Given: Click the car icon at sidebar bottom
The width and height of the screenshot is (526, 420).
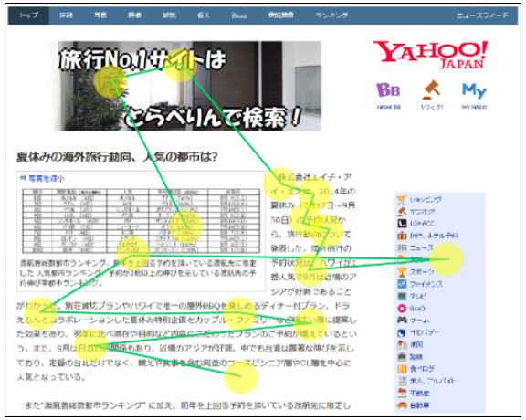Looking at the screenshot, I should click(402, 404).
